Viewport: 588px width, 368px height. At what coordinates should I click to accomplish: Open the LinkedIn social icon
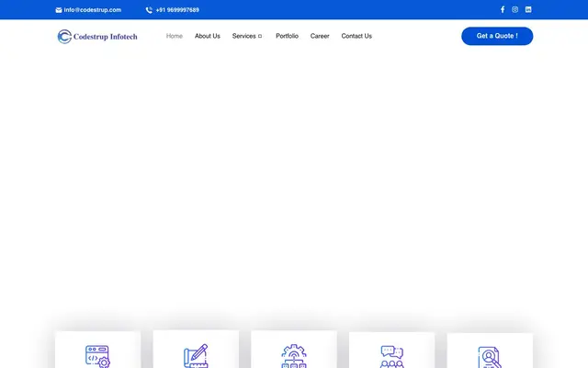528,10
